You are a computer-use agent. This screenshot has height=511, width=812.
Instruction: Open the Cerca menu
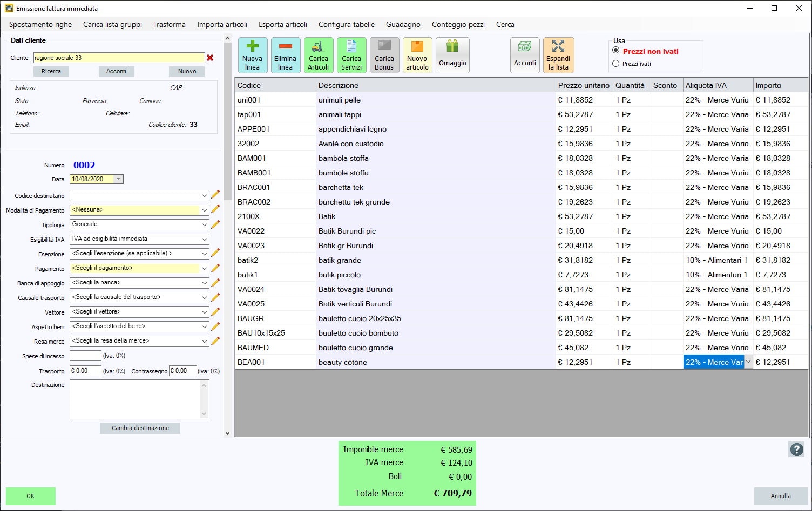pyautogui.click(x=505, y=24)
